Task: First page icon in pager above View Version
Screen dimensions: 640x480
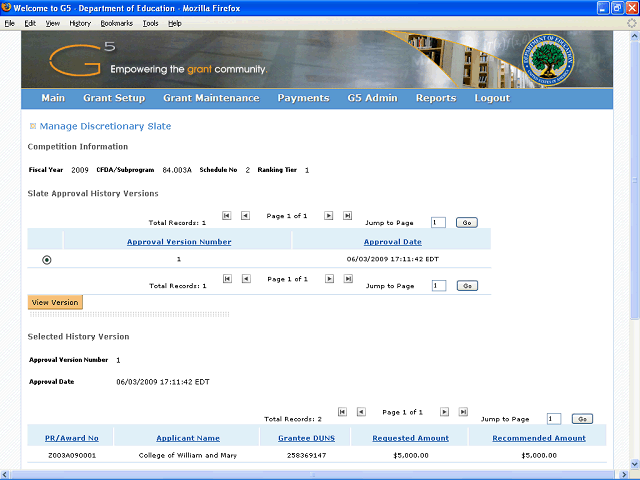Action: click(227, 279)
